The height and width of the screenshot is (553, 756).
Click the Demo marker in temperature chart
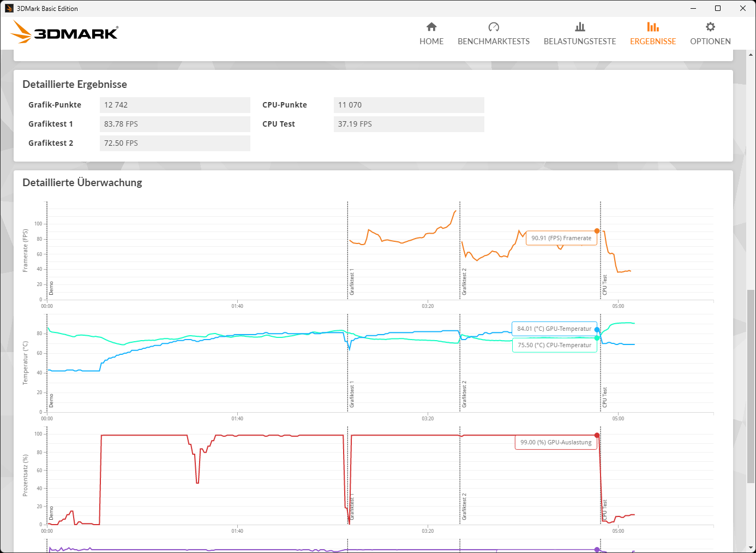[x=51, y=401]
